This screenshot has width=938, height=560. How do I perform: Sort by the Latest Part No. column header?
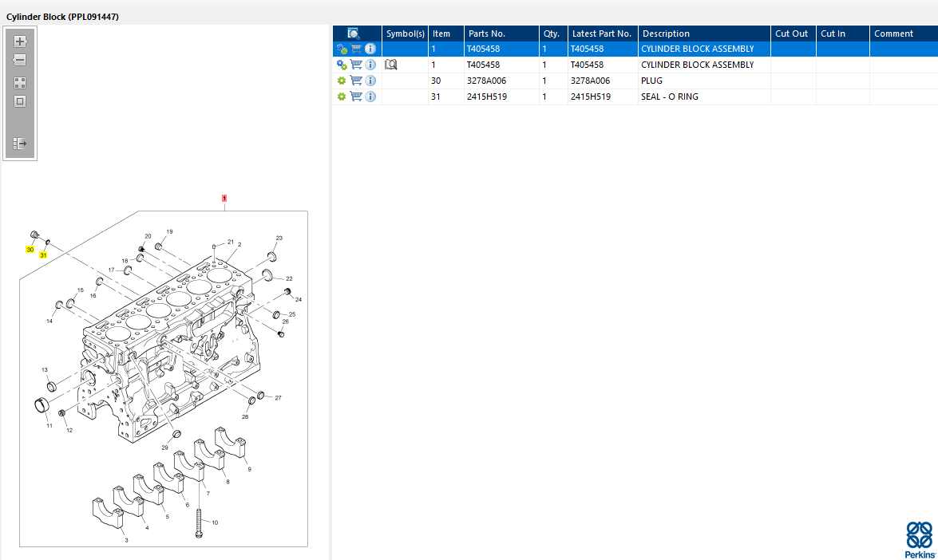603,34
